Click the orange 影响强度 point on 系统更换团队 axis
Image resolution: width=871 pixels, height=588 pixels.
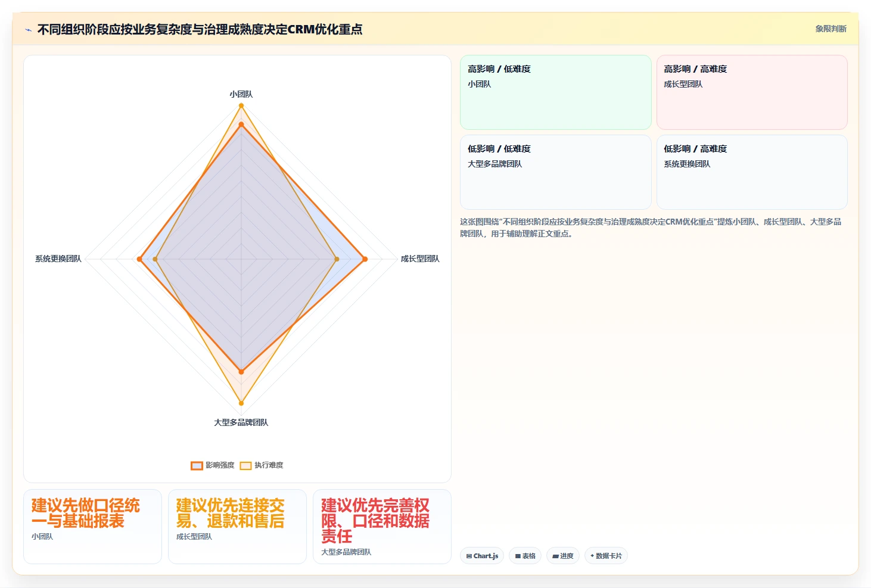pos(139,259)
